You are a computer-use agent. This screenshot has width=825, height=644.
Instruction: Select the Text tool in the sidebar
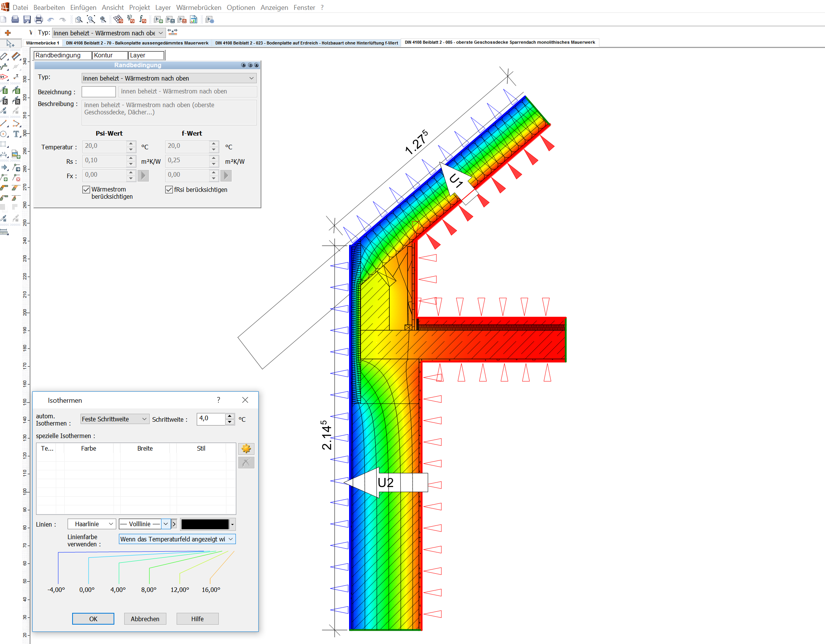point(17,134)
